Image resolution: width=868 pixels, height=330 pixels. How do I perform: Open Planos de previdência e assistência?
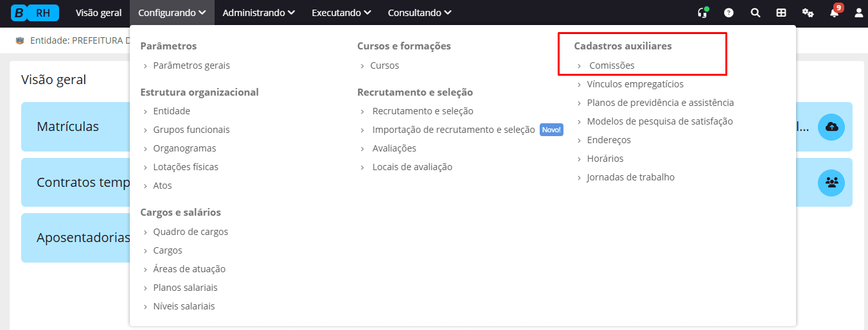[x=660, y=103]
